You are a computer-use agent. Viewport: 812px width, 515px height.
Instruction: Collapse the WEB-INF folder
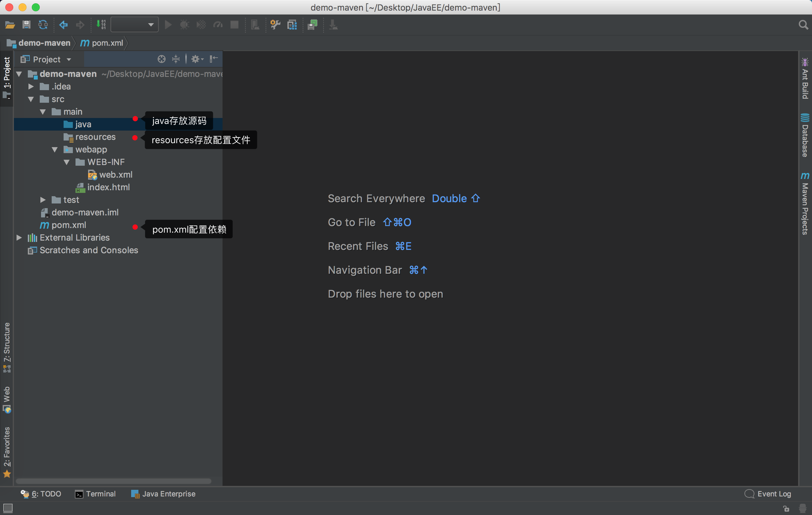[x=67, y=162]
